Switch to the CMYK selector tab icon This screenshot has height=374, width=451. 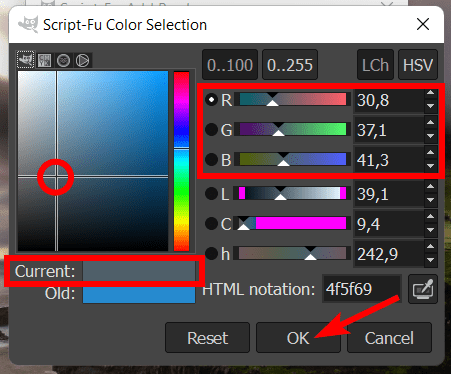tap(44, 60)
